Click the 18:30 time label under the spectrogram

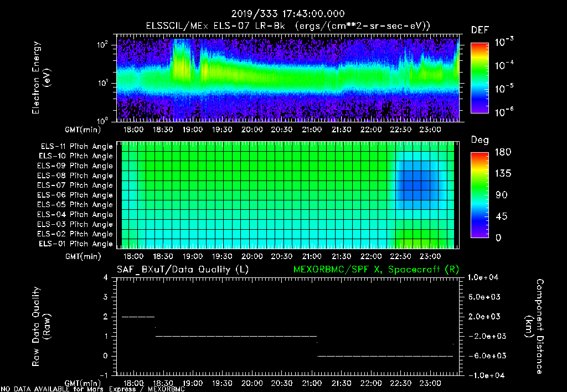point(163,130)
